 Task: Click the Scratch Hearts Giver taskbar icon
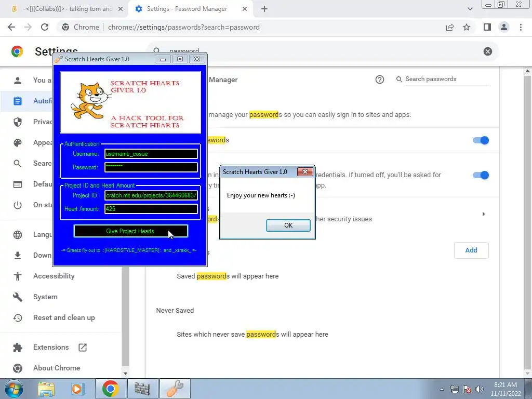click(175, 389)
